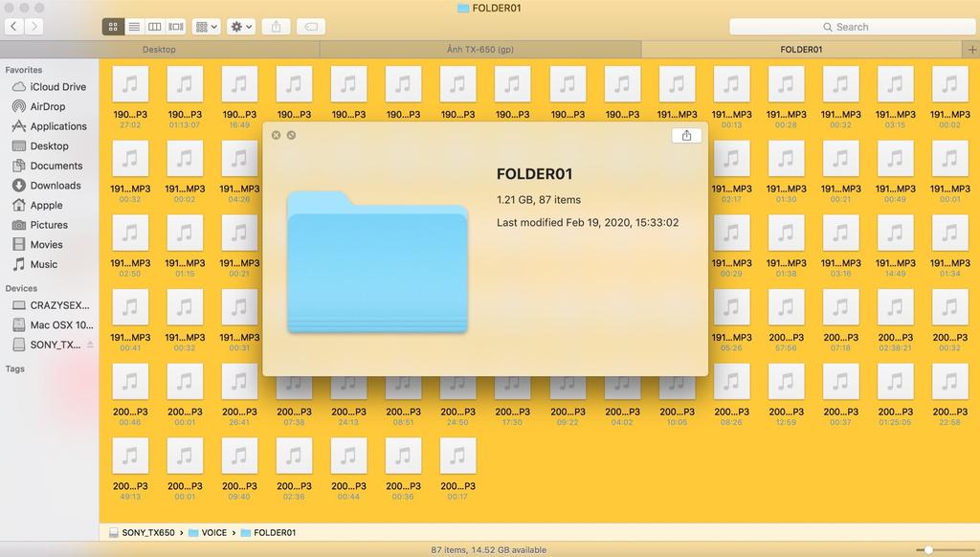The height and width of the screenshot is (557, 980).
Task: Click the Share button in the Finder toolbar
Action: [276, 26]
